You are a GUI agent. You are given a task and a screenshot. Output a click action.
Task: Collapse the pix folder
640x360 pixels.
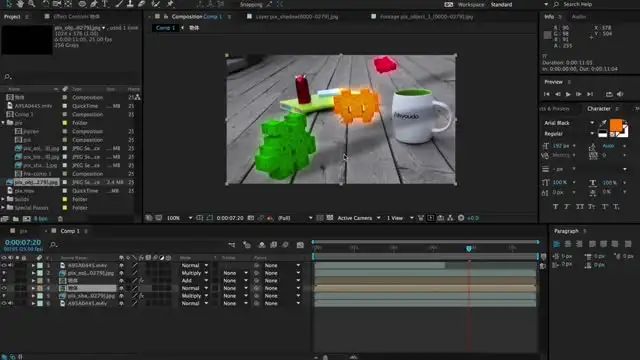click(3, 122)
